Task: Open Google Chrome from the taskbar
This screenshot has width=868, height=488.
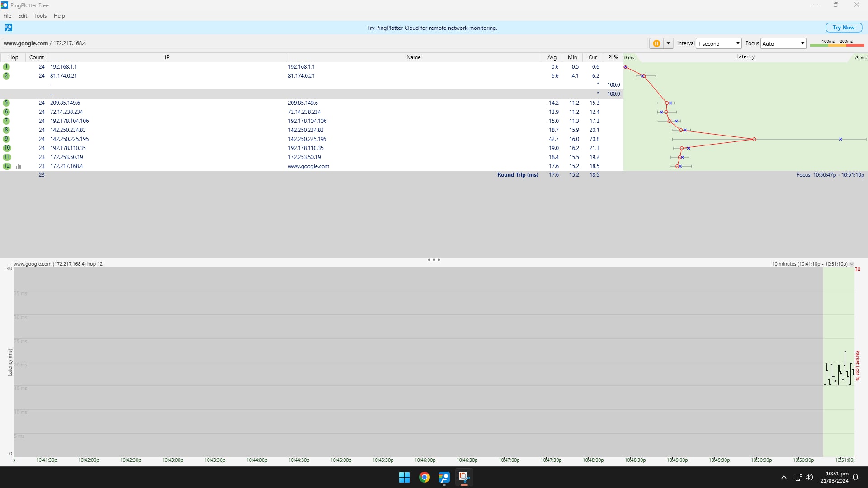Action: pyautogui.click(x=424, y=477)
